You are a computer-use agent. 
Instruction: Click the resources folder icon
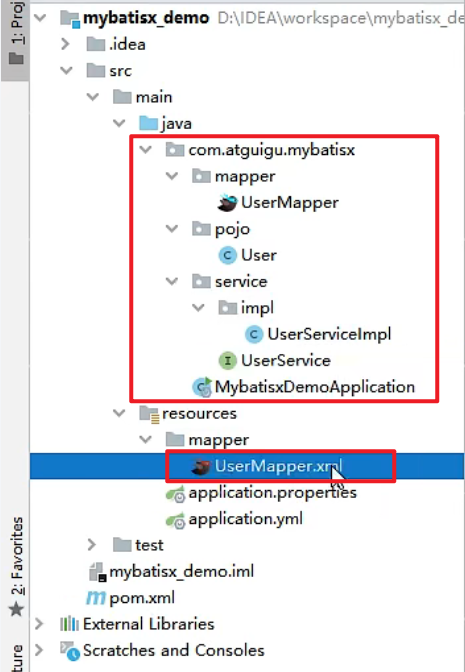[x=149, y=414]
